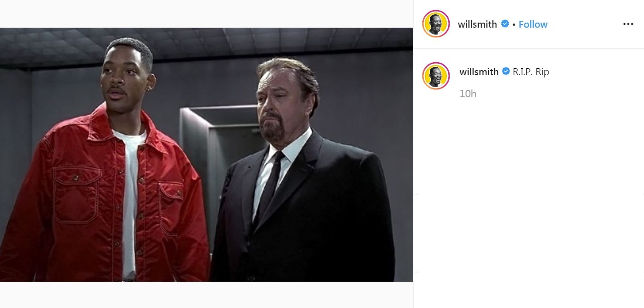
Task: Follow the willsmith account
Action: pyautogui.click(x=533, y=24)
